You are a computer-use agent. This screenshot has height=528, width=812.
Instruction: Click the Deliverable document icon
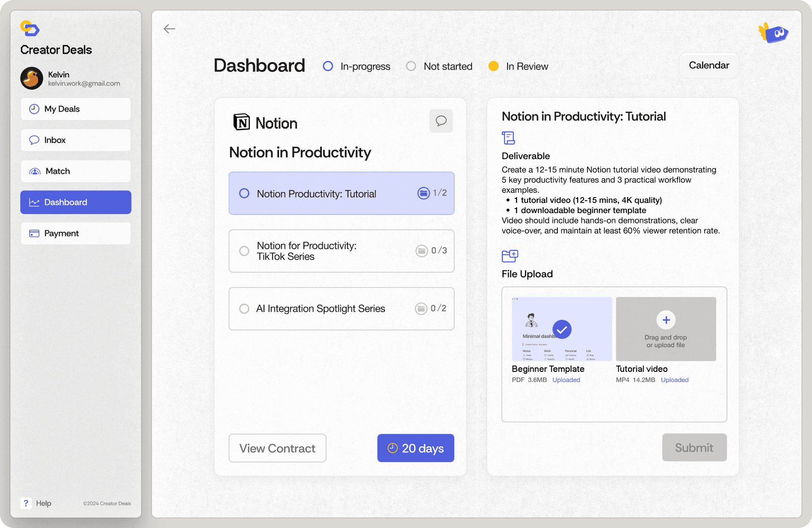508,138
